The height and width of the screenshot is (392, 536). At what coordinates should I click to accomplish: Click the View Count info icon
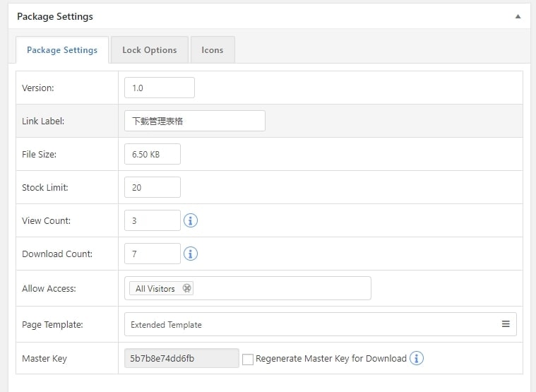191,220
